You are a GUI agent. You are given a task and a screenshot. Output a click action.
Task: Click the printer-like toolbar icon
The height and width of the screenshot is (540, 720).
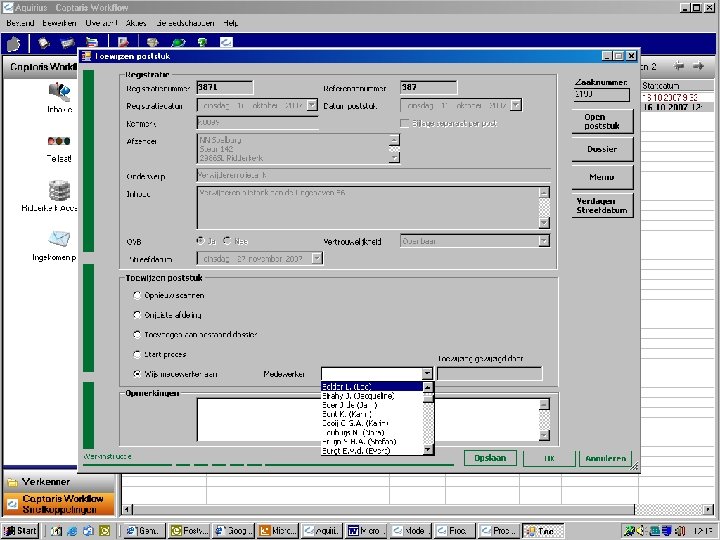(152, 43)
